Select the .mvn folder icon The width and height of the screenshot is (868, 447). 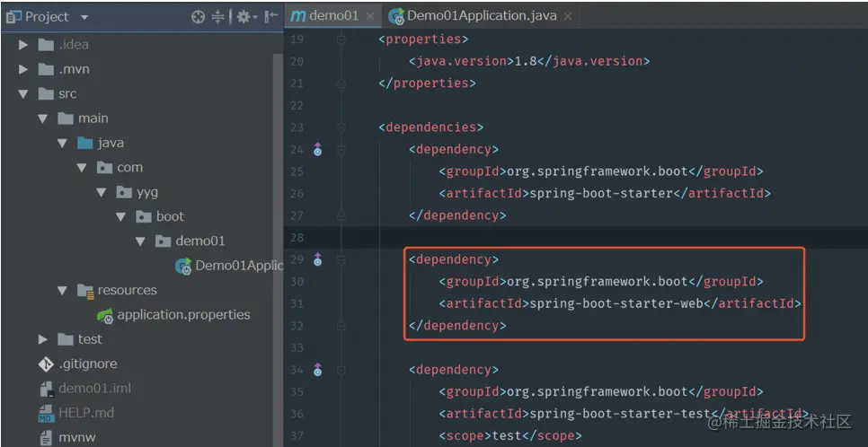tap(46, 70)
